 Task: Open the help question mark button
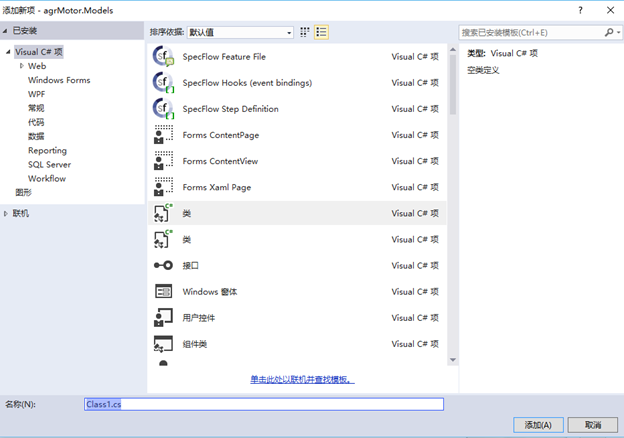click(580, 10)
